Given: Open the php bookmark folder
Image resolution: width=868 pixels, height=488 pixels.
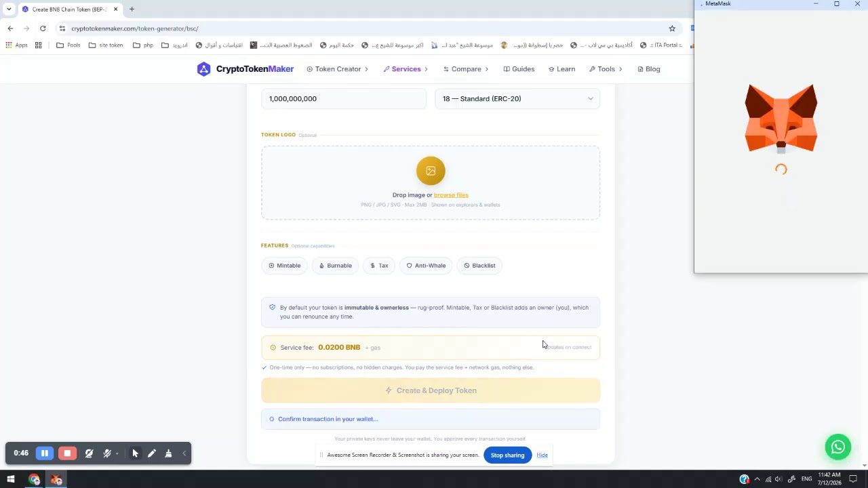Looking at the screenshot, I should (x=143, y=45).
